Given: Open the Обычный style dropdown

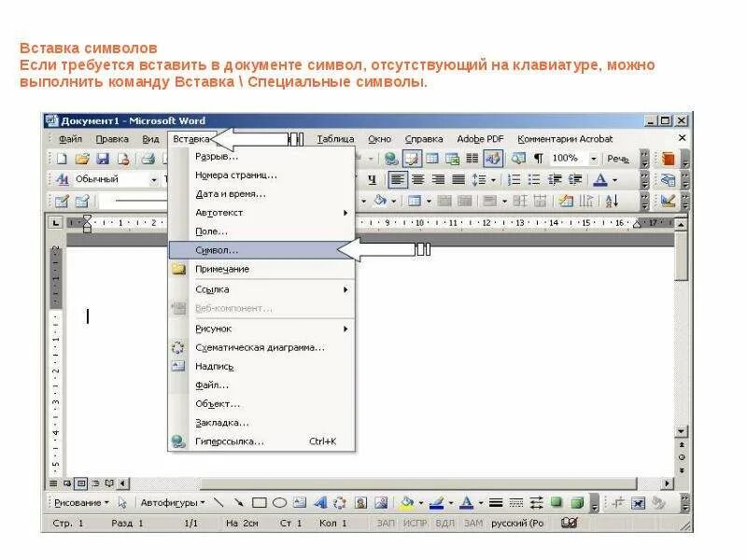Looking at the screenshot, I should pyautogui.click(x=154, y=180).
